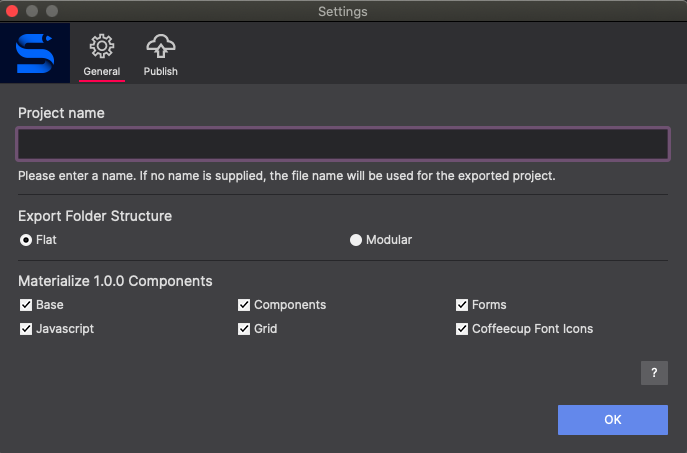The width and height of the screenshot is (687, 453).
Task: Click the blue S app logo
Action: (x=35, y=53)
